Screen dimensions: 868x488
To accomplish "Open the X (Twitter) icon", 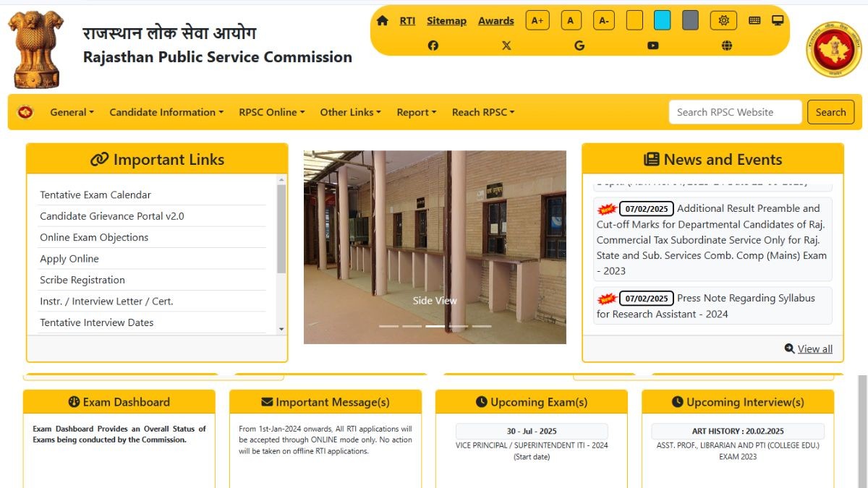I will tap(506, 46).
